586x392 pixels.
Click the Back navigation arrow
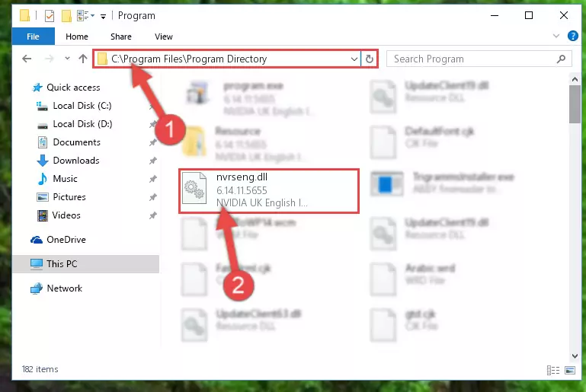(x=27, y=59)
